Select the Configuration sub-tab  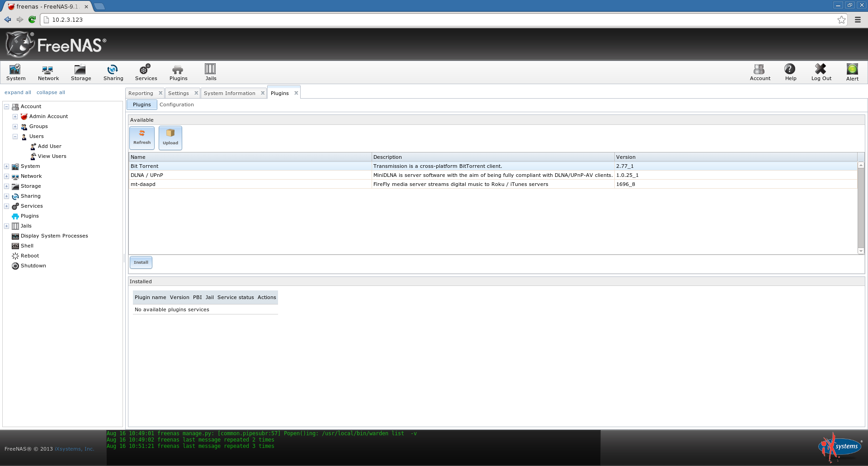point(176,105)
